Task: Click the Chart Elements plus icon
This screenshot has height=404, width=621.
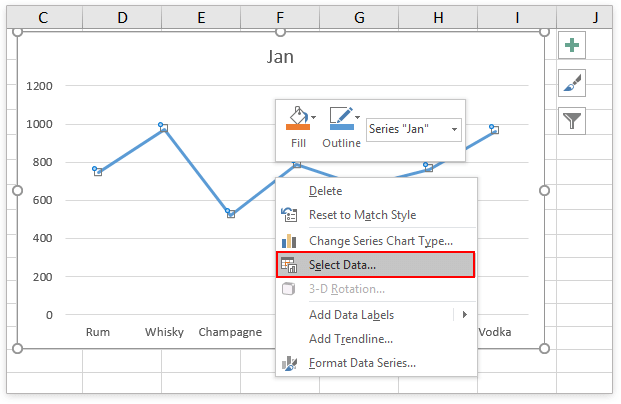Action: click(x=571, y=46)
